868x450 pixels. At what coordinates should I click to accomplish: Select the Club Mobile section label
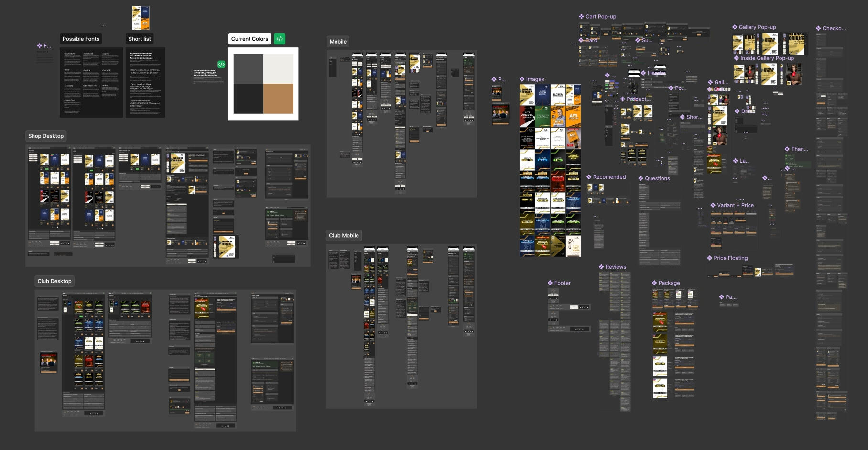pos(344,235)
